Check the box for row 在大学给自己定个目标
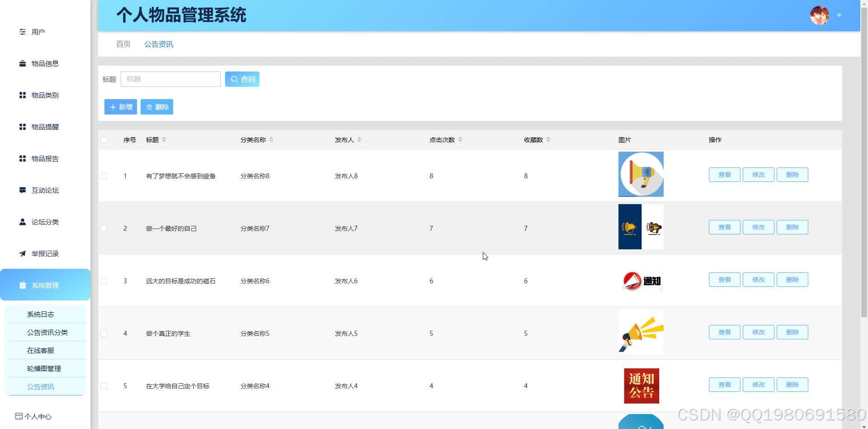This screenshot has width=868, height=429. [104, 386]
